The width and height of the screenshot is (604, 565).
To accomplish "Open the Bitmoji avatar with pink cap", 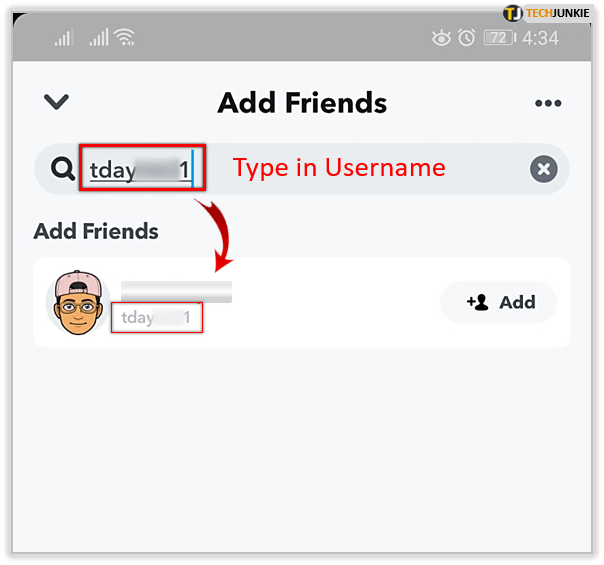I will pyautogui.click(x=78, y=302).
